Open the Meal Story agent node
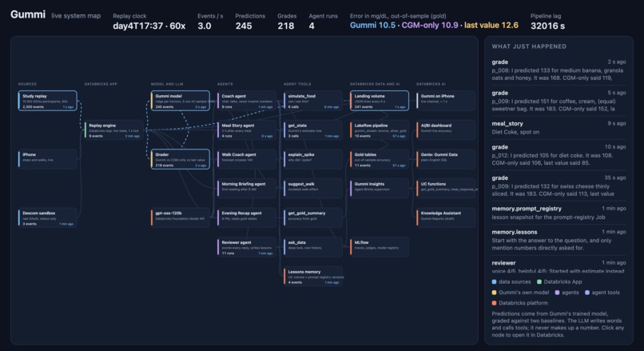Screen dimensions: 644x351 coord(246,130)
